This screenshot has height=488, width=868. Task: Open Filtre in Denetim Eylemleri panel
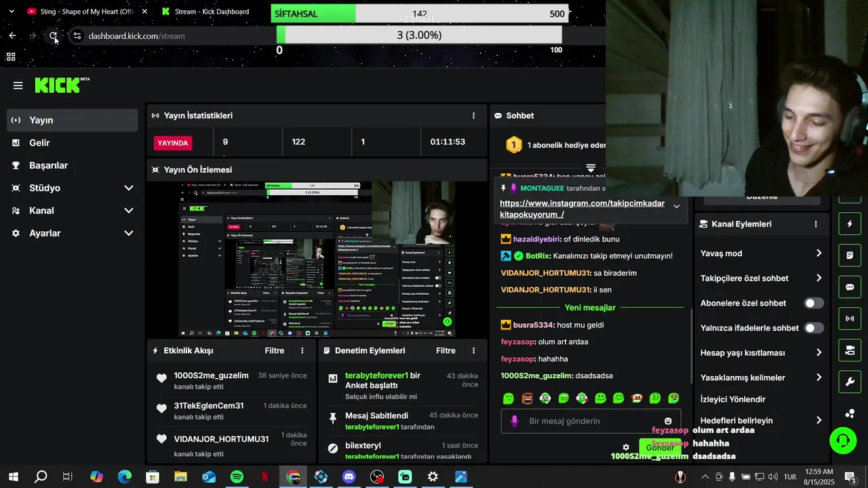(446, 351)
